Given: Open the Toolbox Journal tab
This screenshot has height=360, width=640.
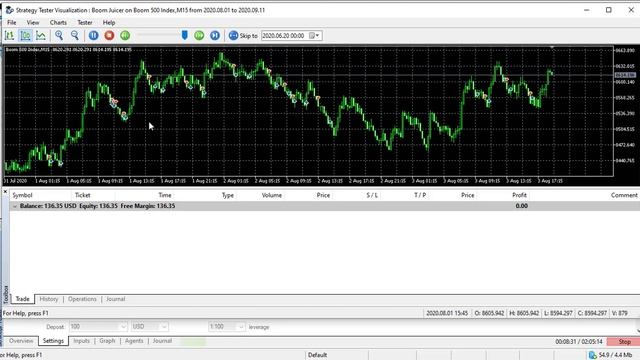Looking at the screenshot, I should pos(116,299).
